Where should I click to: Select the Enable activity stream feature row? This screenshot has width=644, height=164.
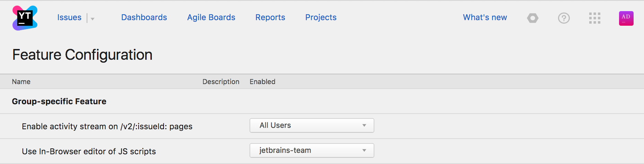[x=322, y=126]
